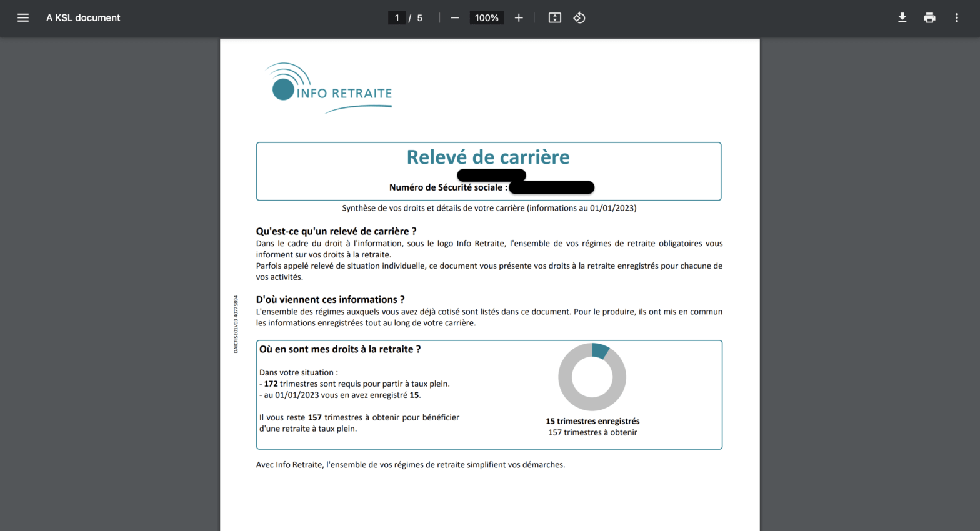Click the 'Avec Info Retraite' closing sentence
The width and height of the screenshot is (980, 531).
point(411,465)
